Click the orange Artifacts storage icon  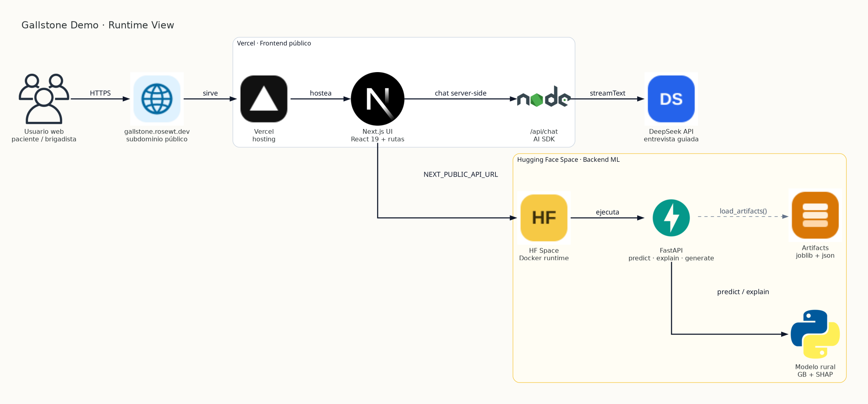pos(815,215)
